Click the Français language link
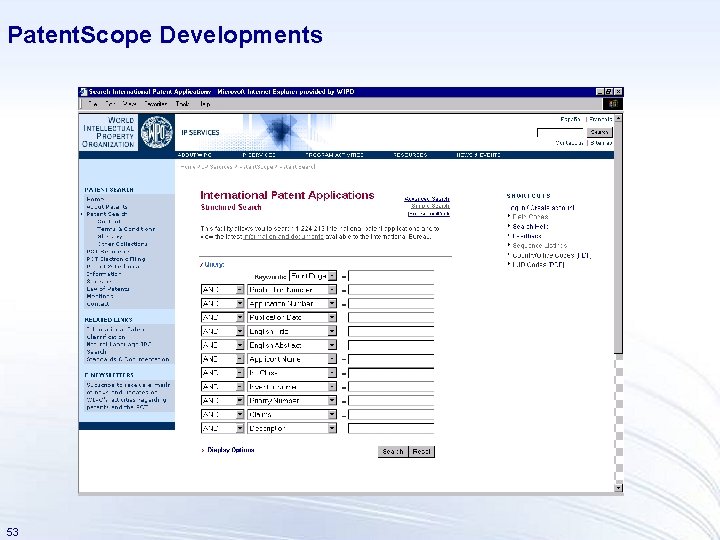The width and height of the screenshot is (720, 540). point(601,119)
